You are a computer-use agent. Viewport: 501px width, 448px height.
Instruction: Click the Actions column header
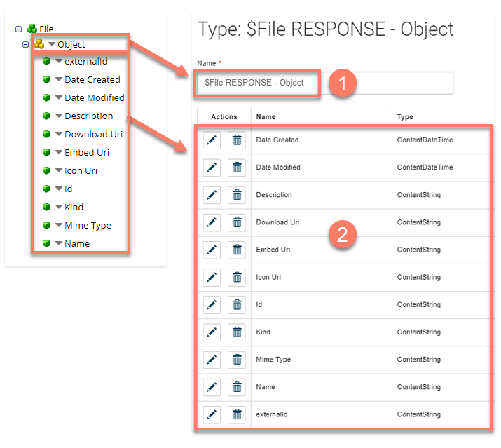click(x=224, y=116)
